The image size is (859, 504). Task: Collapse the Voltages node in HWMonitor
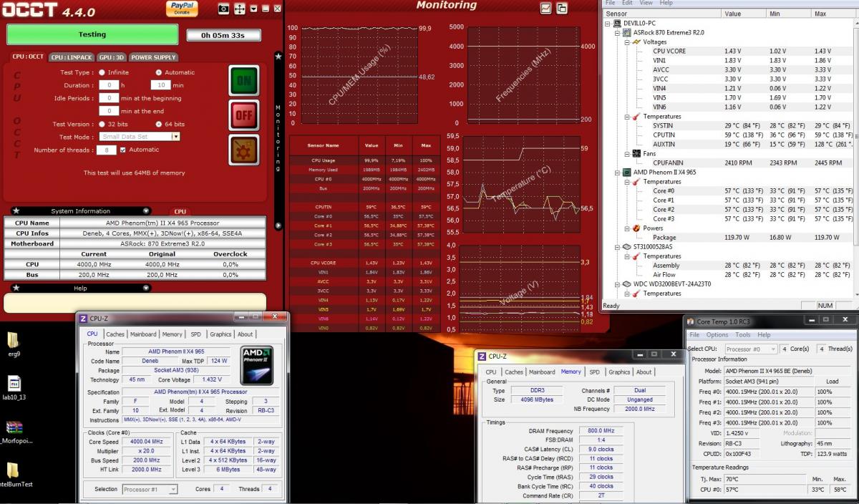pos(626,42)
